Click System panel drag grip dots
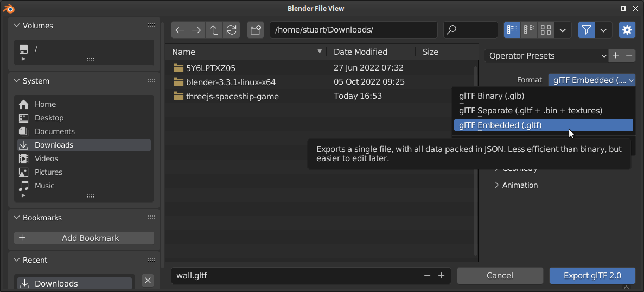Image resolution: width=644 pixels, height=292 pixels. click(x=151, y=81)
